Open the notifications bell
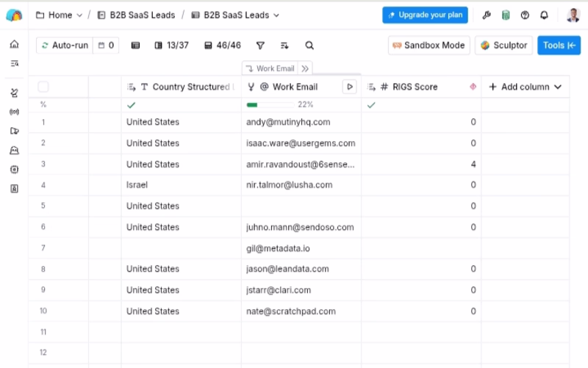 click(544, 15)
